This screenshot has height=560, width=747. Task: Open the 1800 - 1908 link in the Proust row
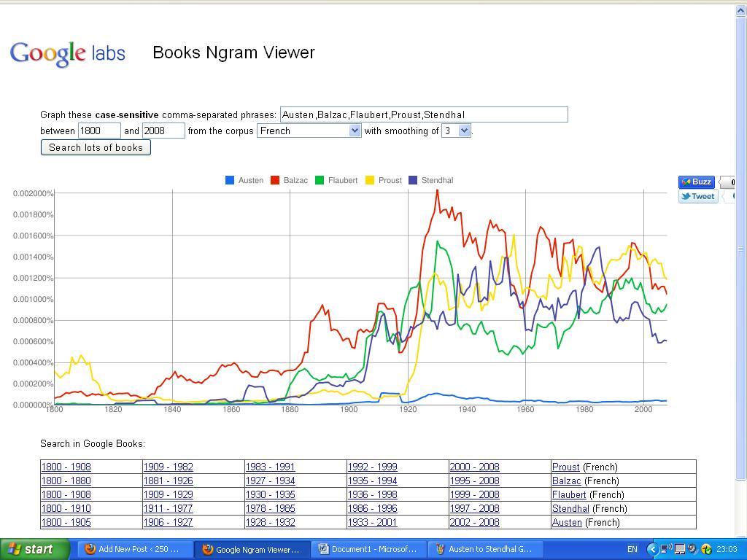pos(66,467)
